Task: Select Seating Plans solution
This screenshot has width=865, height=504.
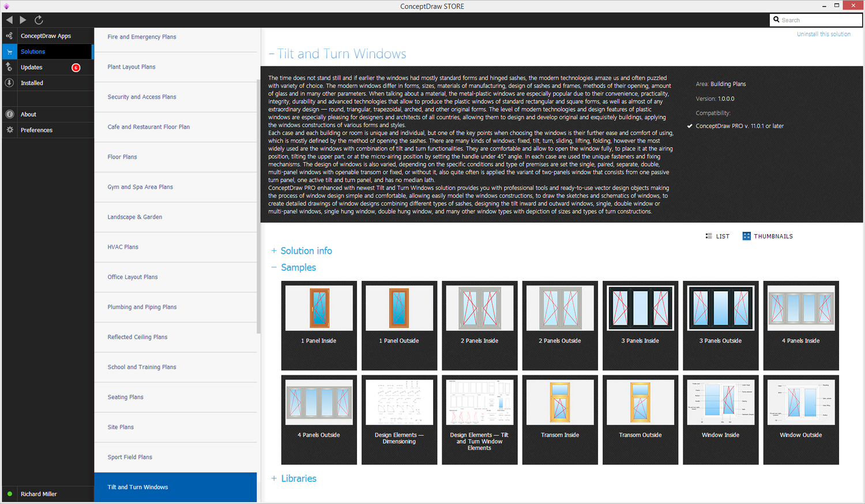Action: pyautogui.click(x=175, y=397)
